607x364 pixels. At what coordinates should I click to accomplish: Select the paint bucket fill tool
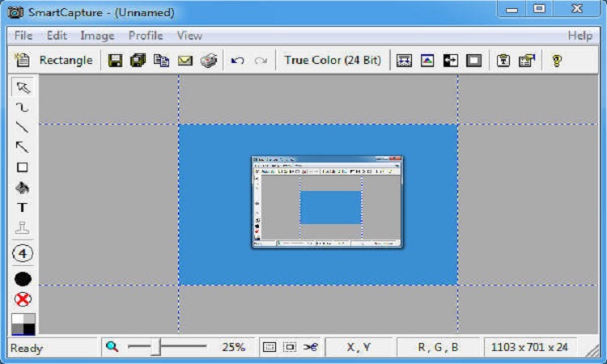pyautogui.click(x=22, y=188)
